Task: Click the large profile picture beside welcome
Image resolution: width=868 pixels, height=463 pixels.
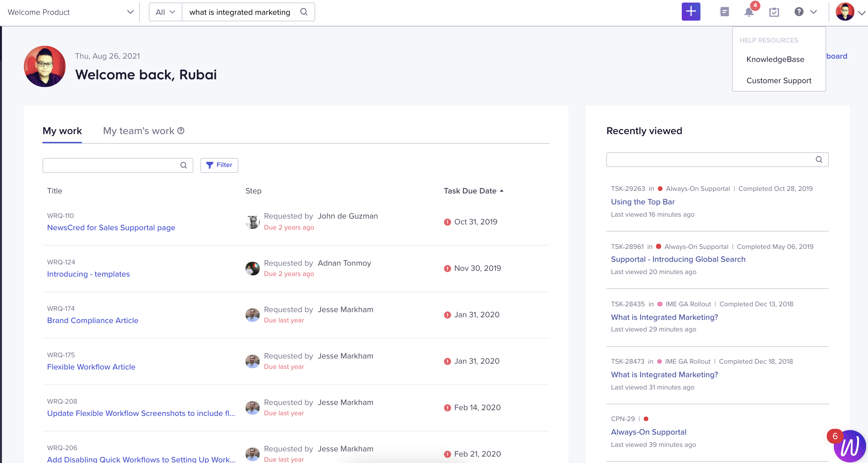Action: [x=44, y=66]
